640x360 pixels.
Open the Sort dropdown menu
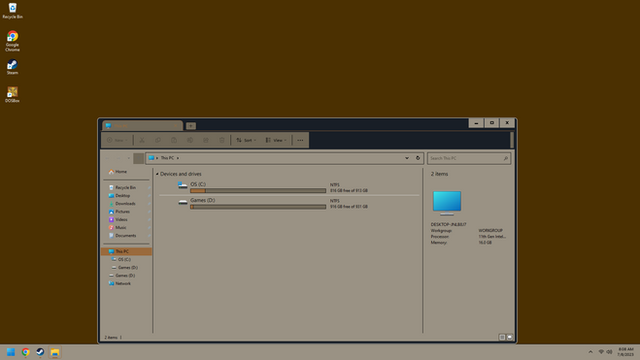pos(246,140)
